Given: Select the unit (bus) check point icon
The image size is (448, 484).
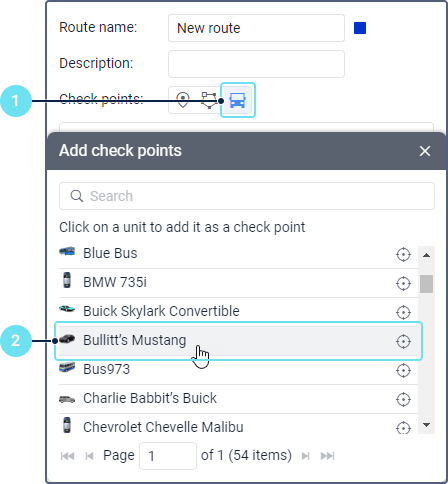Looking at the screenshot, I should tap(238, 100).
